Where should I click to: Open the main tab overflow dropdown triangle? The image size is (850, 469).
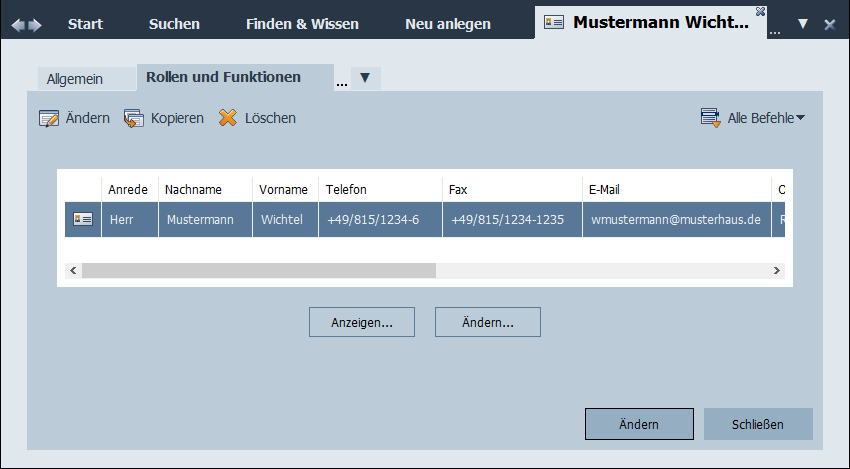click(x=802, y=24)
